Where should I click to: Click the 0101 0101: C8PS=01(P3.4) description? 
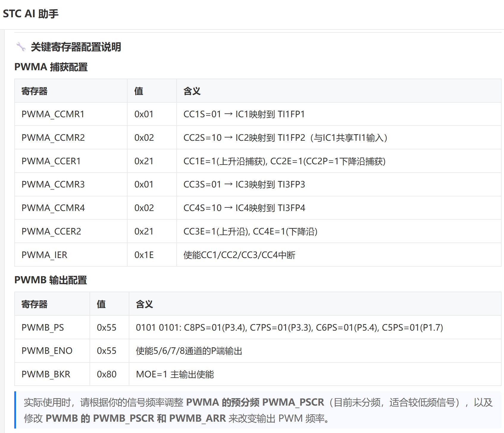289,328
